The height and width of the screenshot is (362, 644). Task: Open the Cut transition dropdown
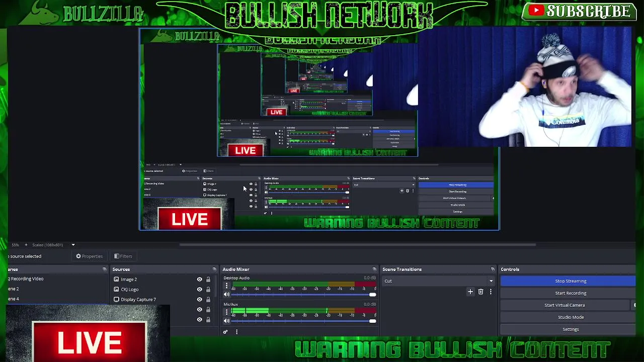coord(438,281)
